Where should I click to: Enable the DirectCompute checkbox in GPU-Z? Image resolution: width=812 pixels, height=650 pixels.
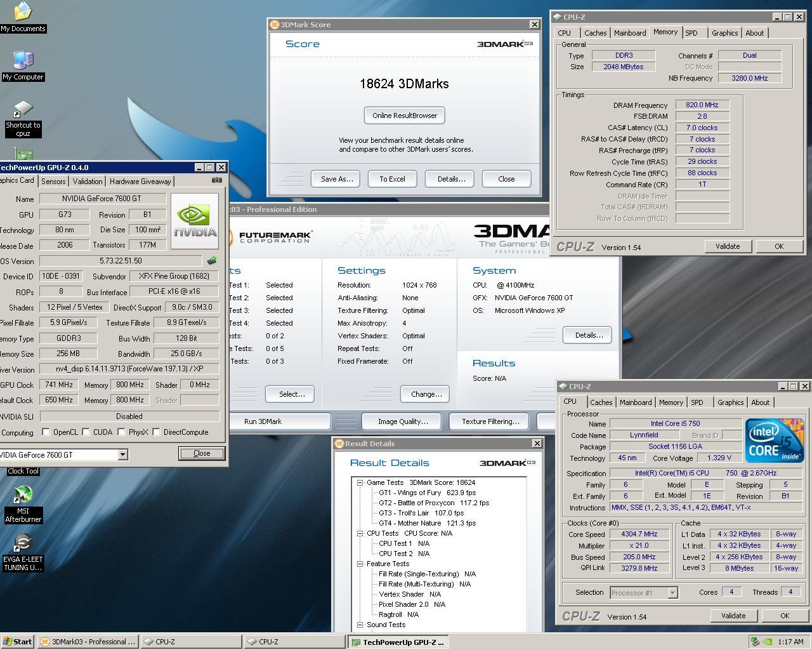(x=156, y=432)
